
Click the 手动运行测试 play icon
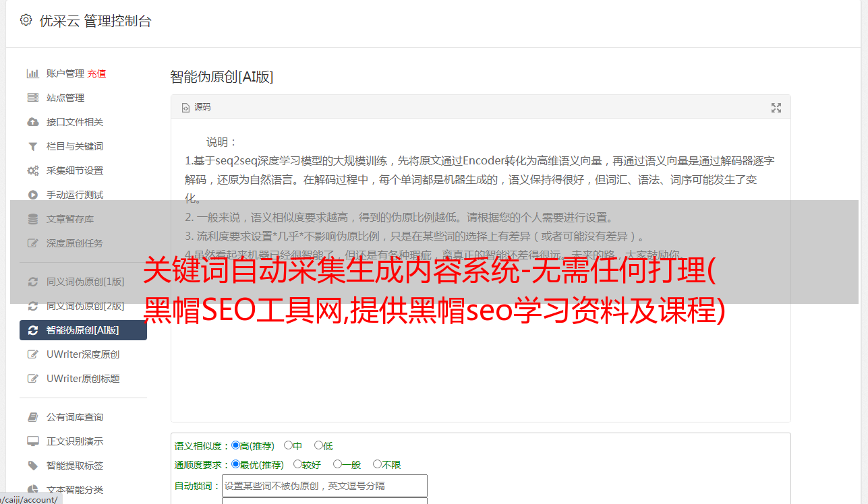pos(32,195)
